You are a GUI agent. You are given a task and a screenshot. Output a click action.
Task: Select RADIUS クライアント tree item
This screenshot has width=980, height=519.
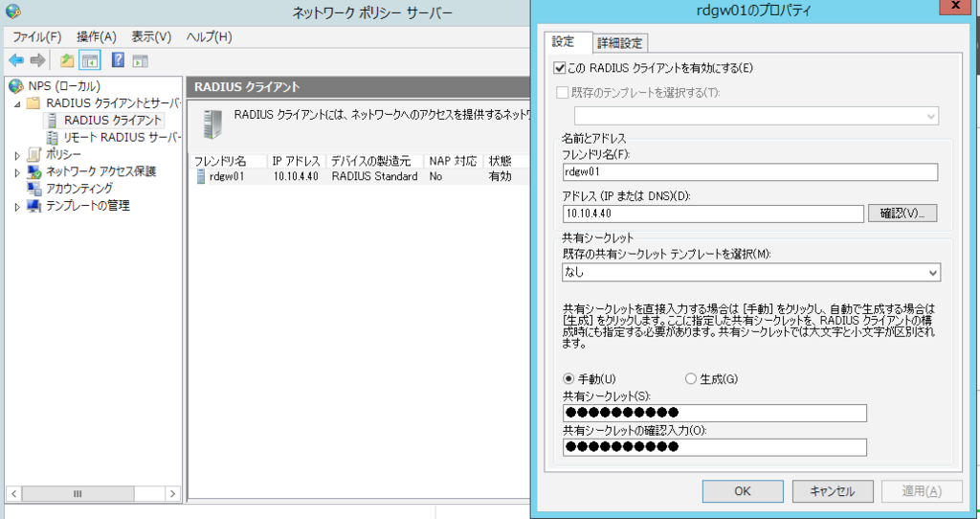click(x=113, y=120)
